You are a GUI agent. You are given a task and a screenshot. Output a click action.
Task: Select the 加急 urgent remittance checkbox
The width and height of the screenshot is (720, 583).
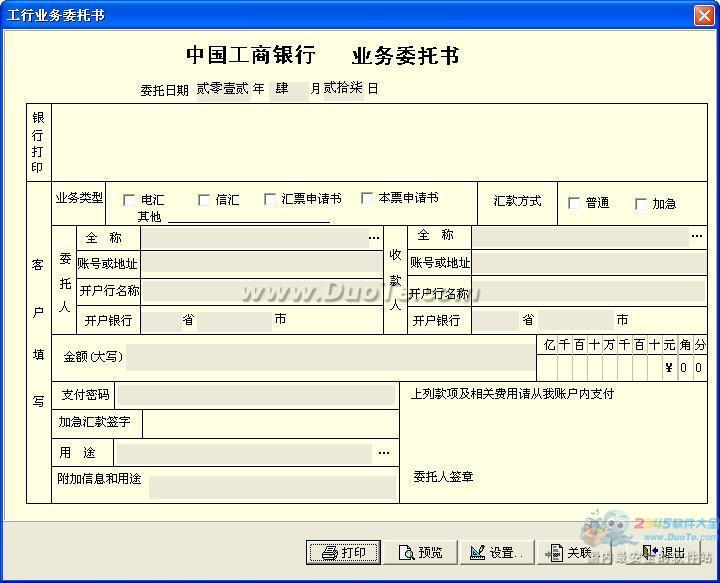click(641, 203)
